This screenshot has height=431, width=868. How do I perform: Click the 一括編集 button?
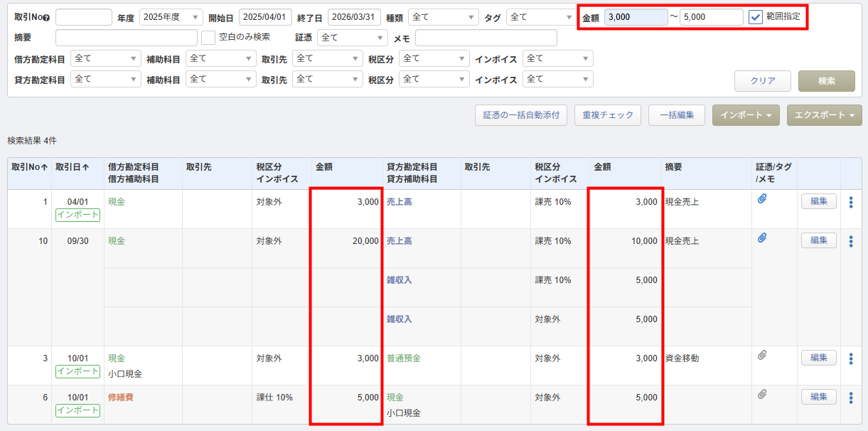(x=677, y=115)
